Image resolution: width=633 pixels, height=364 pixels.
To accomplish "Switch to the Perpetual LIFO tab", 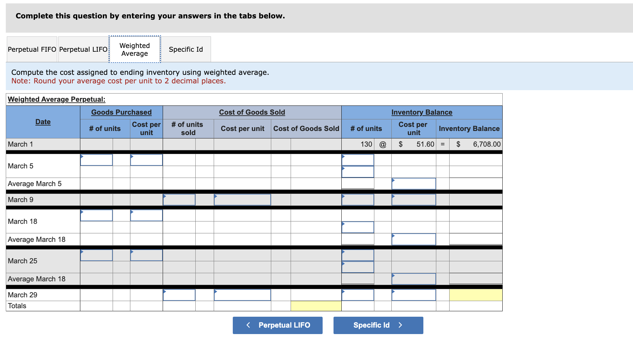I will (83, 49).
